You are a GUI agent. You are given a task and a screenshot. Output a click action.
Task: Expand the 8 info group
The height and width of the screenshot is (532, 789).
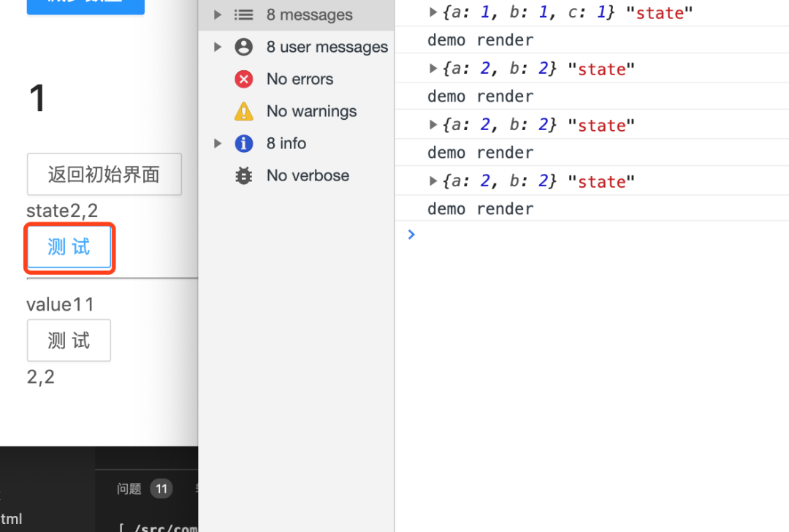[x=218, y=143]
